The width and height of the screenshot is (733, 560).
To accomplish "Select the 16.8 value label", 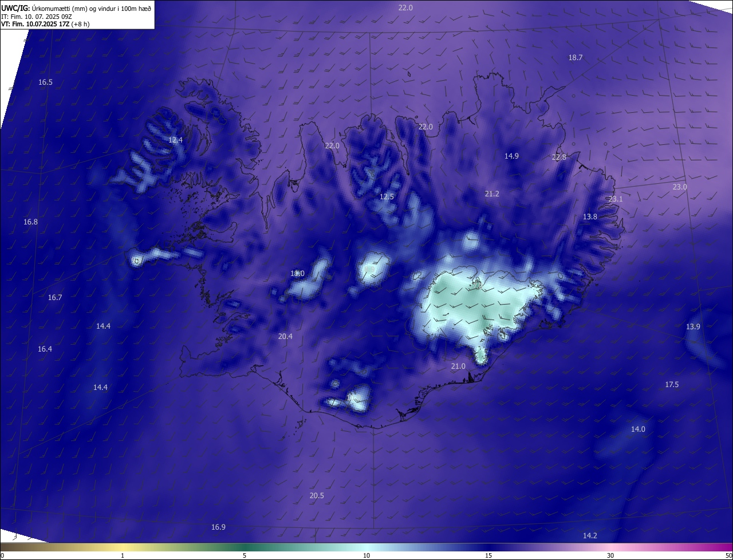I will click(x=30, y=222).
